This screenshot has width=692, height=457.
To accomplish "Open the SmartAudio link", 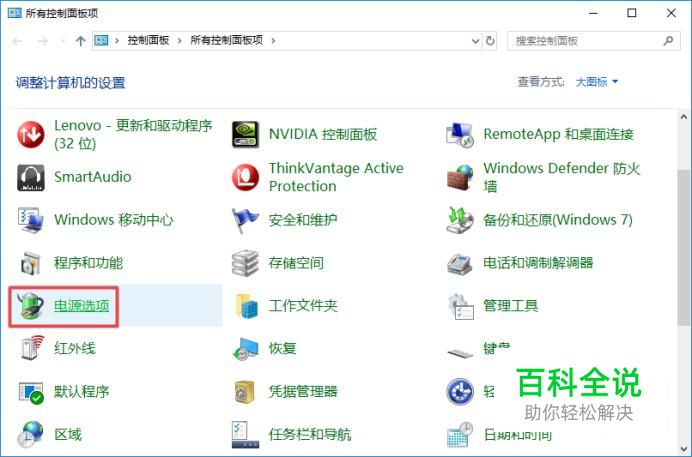I will coord(93,177).
